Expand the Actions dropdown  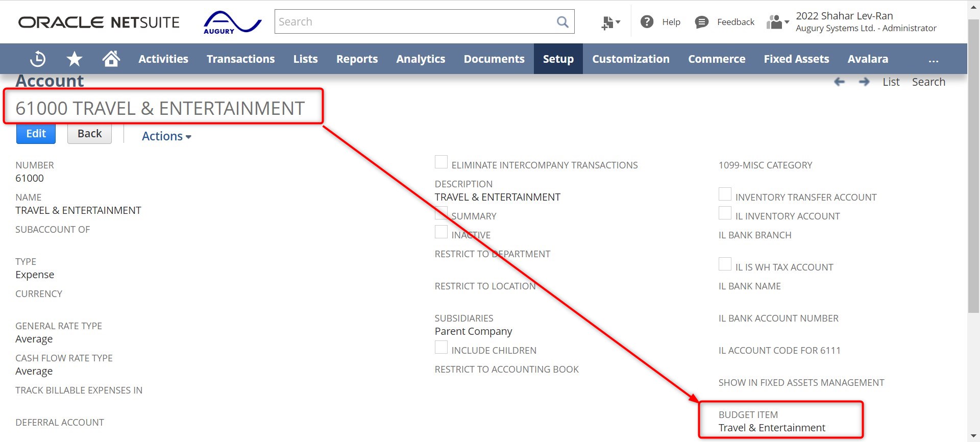point(166,136)
